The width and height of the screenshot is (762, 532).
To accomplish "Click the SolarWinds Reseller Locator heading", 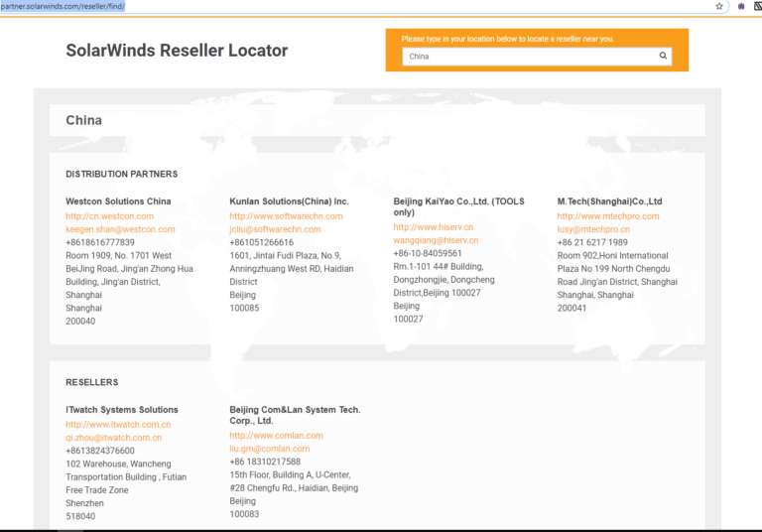I will (x=177, y=51).
